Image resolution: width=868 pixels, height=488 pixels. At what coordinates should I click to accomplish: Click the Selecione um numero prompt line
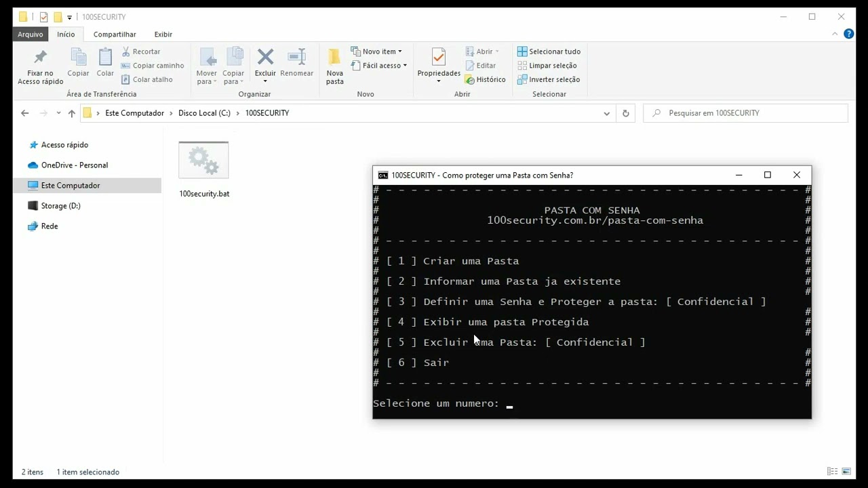443,403
